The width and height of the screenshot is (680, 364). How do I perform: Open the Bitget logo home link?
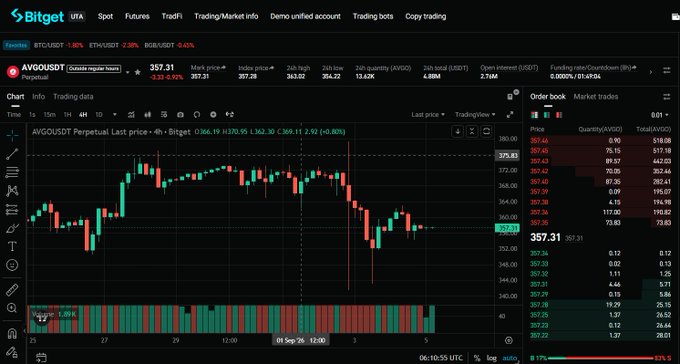(x=37, y=16)
